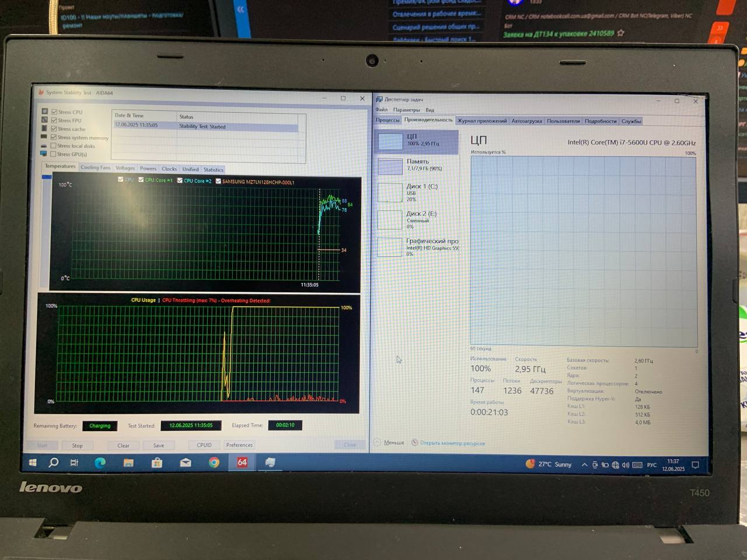Launch Google Chrome from taskbar
The width and height of the screenshot is (747, 560).
coord(214,463)
